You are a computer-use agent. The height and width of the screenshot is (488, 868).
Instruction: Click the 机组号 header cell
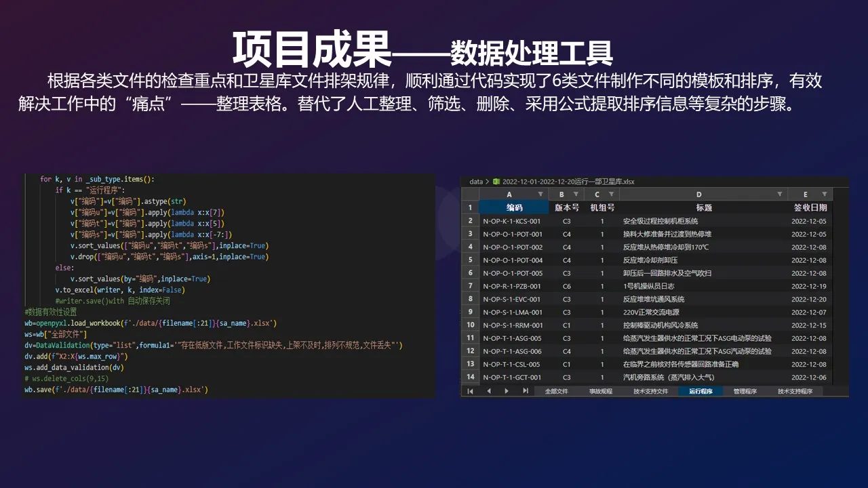(x=601, y=207)
